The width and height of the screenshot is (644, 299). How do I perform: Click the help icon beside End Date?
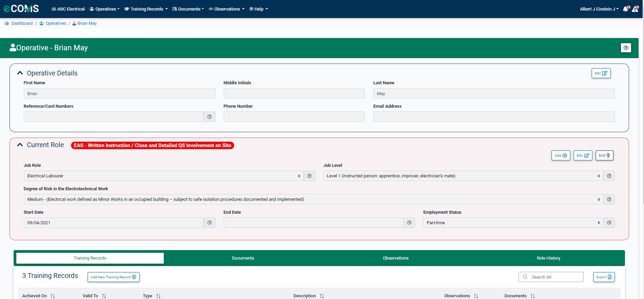pyautogui.click(x=409, y=223)
